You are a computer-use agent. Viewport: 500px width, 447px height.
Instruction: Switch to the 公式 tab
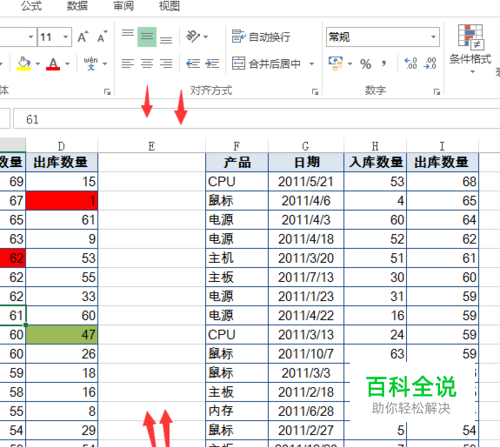point(31,6)
